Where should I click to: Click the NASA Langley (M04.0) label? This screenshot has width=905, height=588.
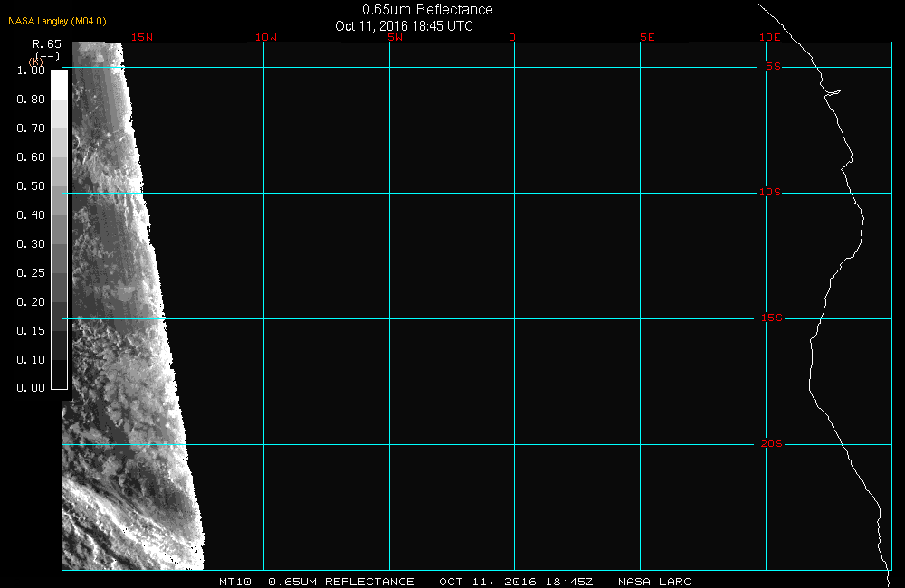click(x=58, y=21)
